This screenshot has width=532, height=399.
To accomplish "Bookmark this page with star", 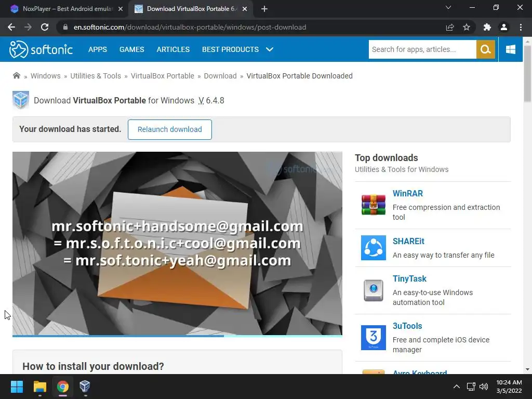I will click(x=467, y=27).
